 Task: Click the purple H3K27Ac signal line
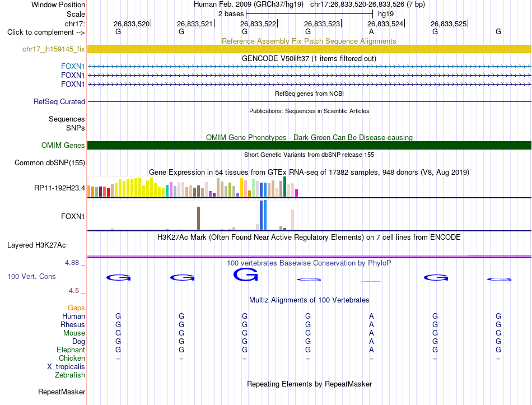coord(309,256)
